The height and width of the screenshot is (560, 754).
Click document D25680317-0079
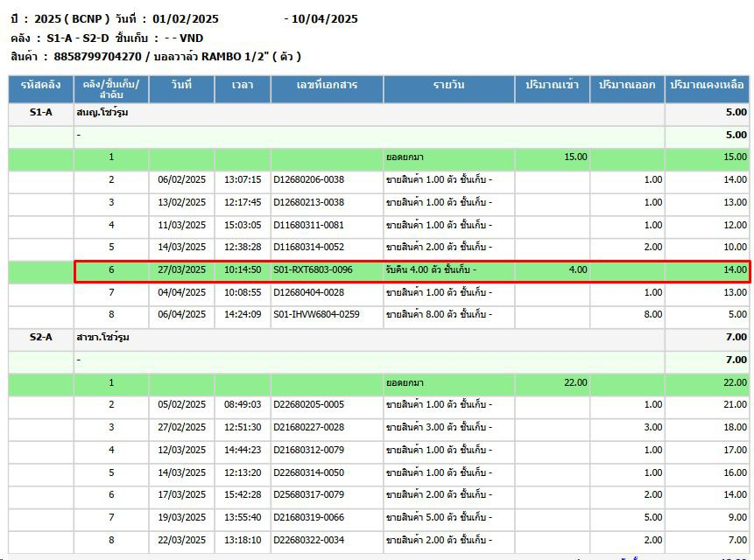[309, 494]
